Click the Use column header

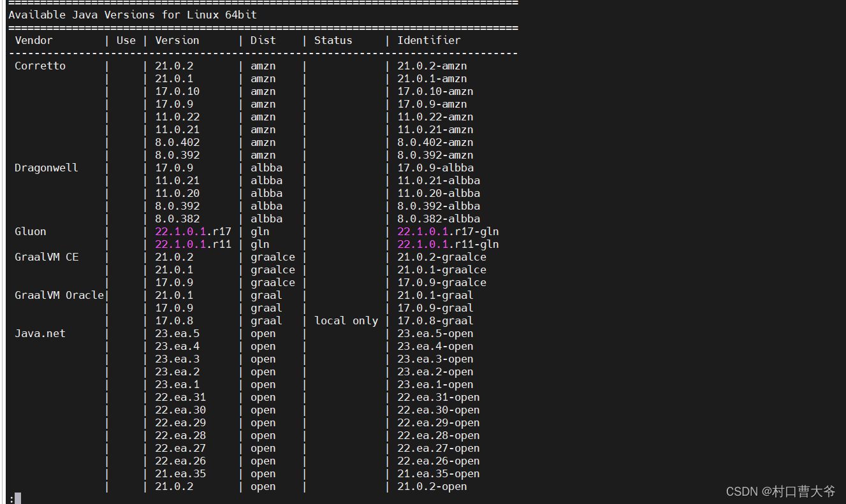click(126, 40)
